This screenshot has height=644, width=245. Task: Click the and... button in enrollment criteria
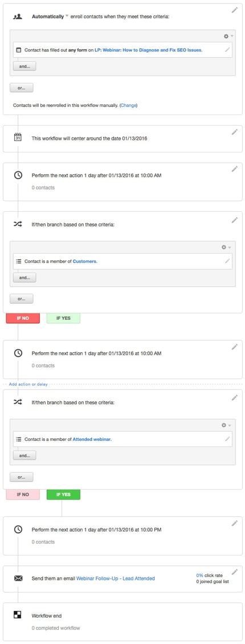coord(24,66)
